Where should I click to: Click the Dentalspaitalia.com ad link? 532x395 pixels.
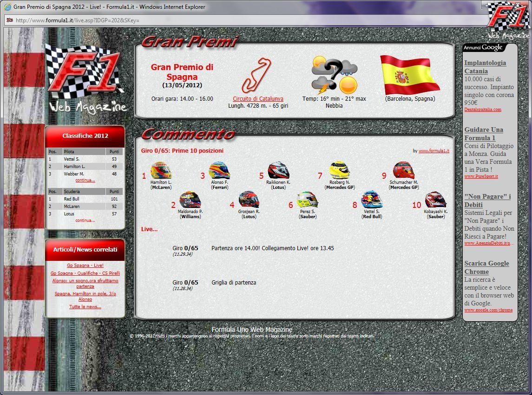[483, 110]
